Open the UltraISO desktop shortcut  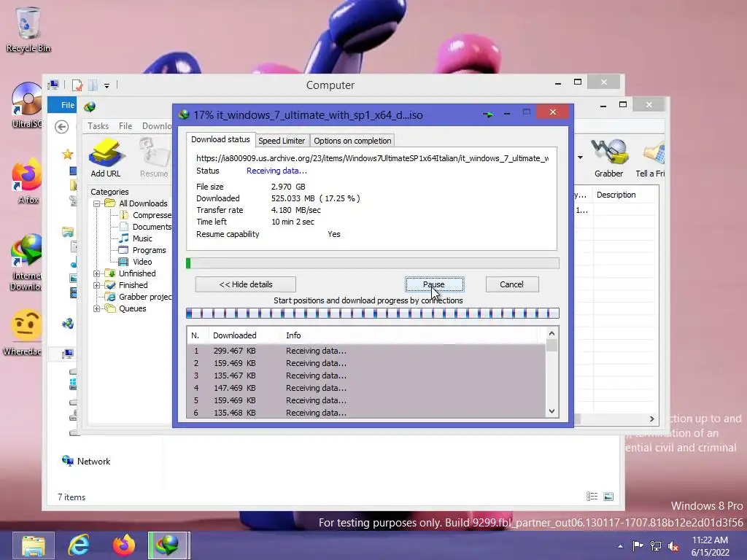tap(27, 105)
